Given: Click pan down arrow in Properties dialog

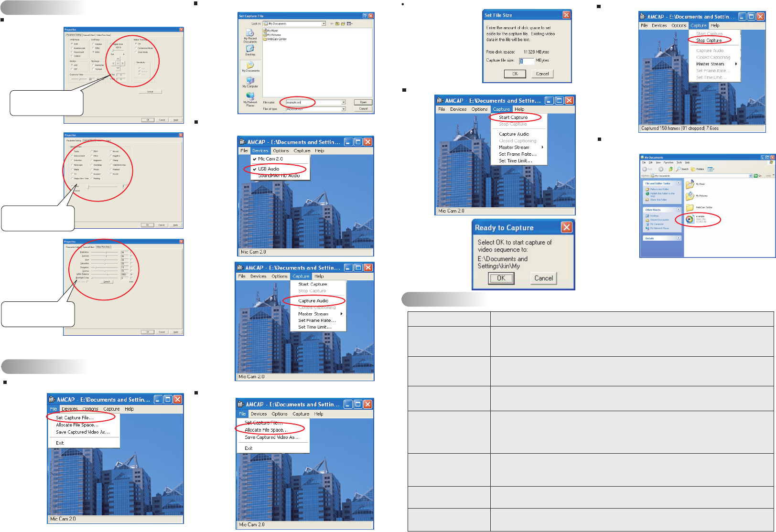Looking at the screenshot, I should coord(118,68).
